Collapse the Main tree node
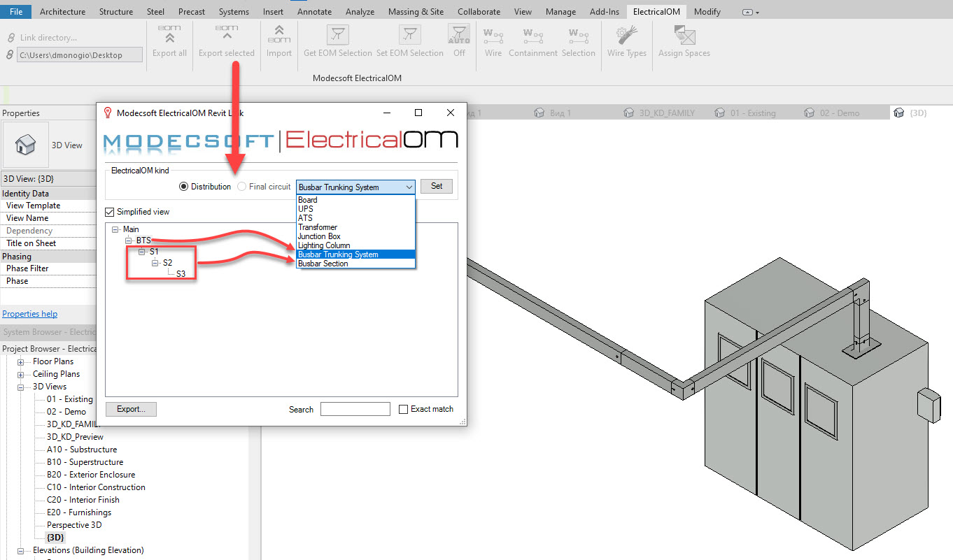953x560 pixels. coord(115,229)
